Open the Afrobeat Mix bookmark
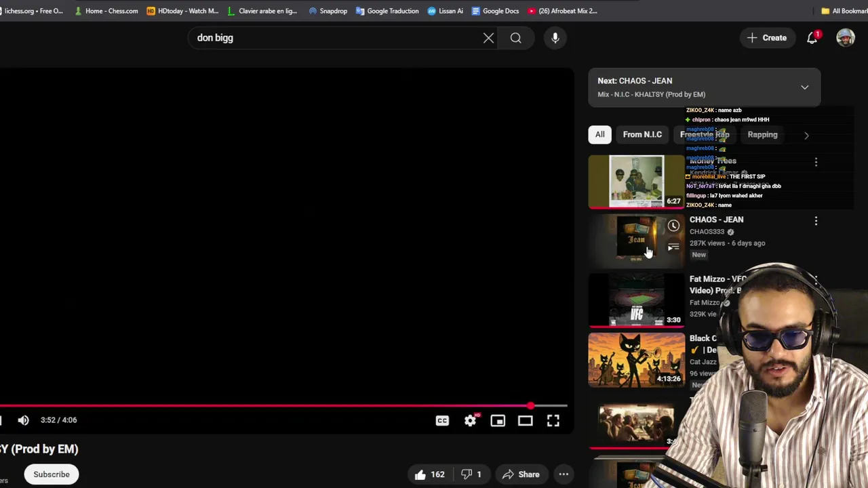 pyautogui.click(x=562, y=11)
